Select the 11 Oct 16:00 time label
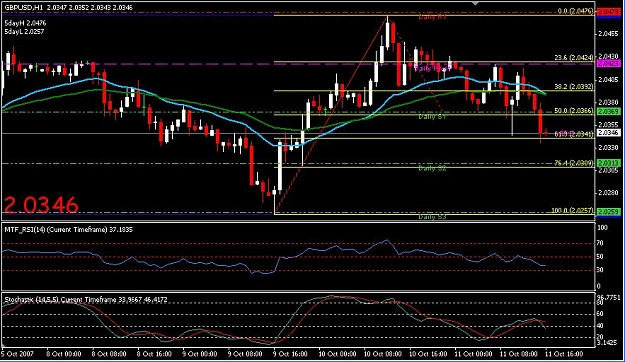The image size is (625, 362). pyautogui.click(x=564, y=354)
